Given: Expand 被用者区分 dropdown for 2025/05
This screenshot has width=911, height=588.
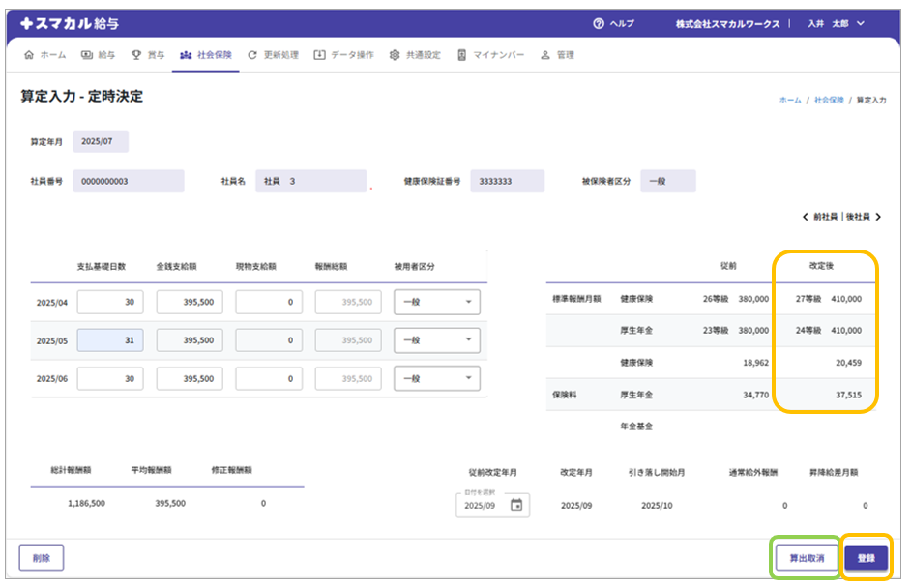Looking at the screenshot, I should coord(436,340).
